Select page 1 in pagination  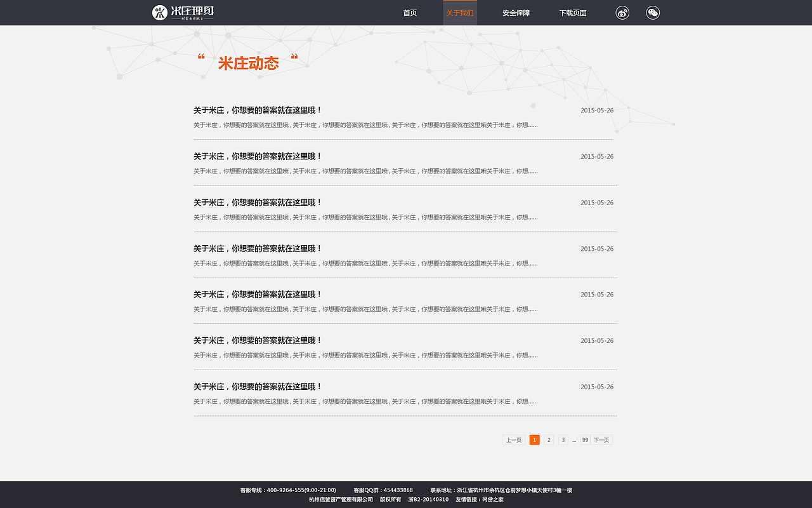pos(535,440)
